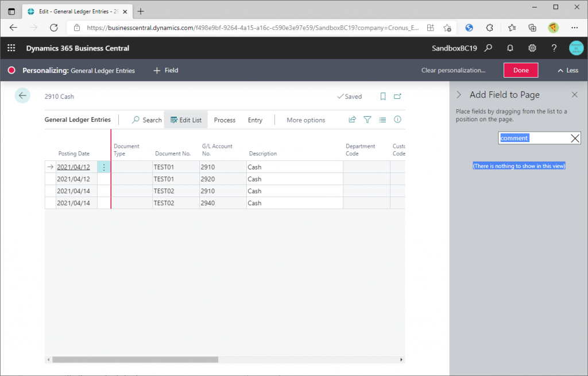Click the 'There is nothing to show' message

tap(519, 166)
